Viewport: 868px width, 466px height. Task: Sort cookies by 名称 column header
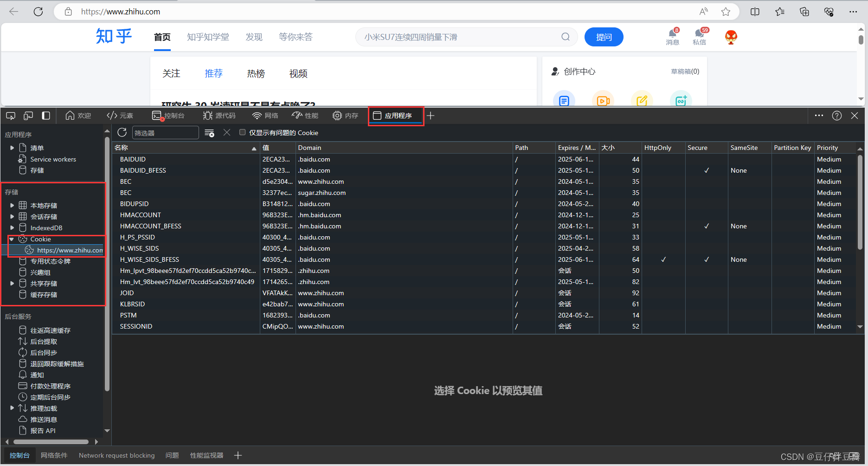pos(186,148)
